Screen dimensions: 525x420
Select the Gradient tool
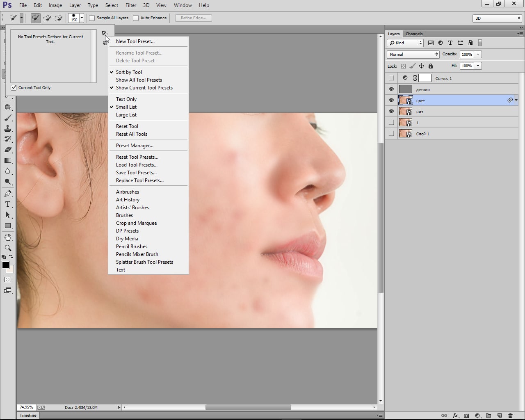(x=8, y=160)
